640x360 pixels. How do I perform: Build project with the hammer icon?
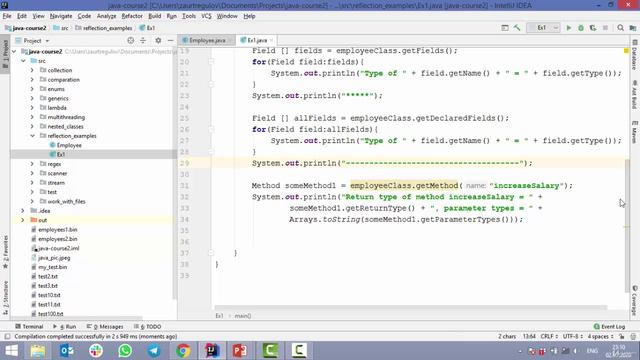[517, 28]
